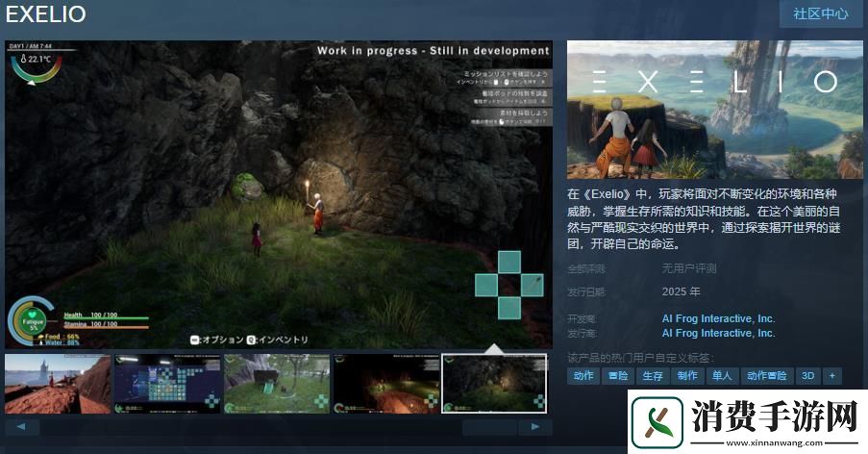Select the third thumbnail with green meadow

click(277, 384)
